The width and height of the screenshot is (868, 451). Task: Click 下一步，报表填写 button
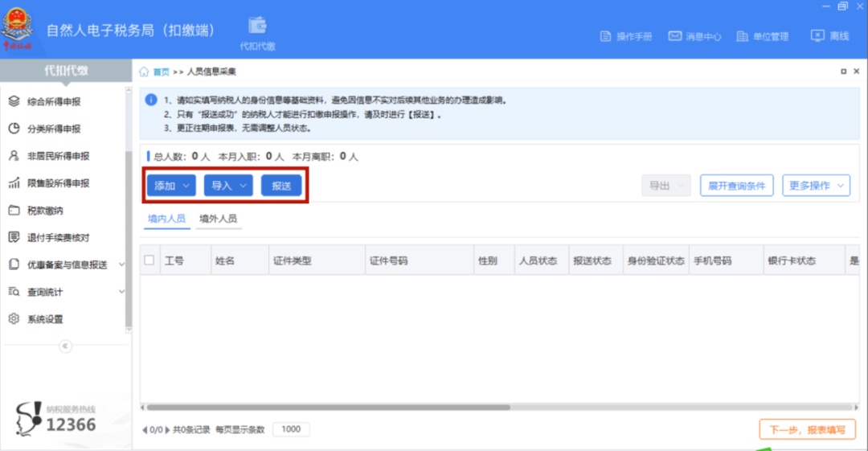tap(807, 429)
